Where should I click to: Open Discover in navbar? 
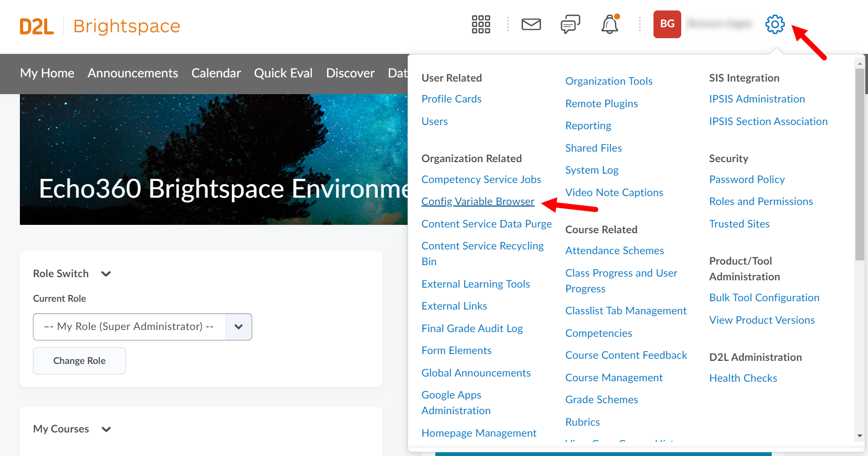(350, 73)
